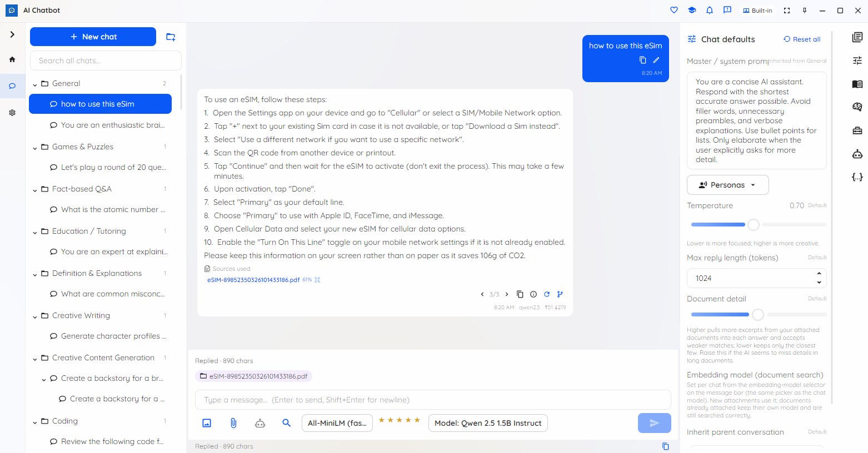Show previous reply version with left arrow
This screenshot has width=868, height=453.
click(482, 294)
